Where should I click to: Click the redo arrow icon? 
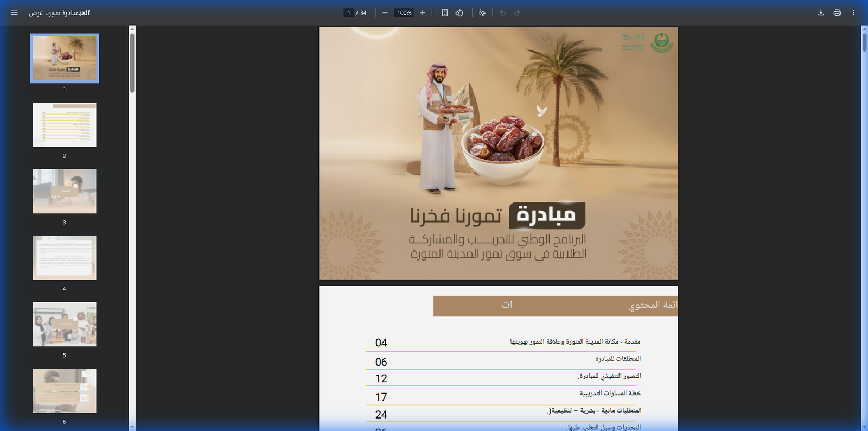point(517,12)
